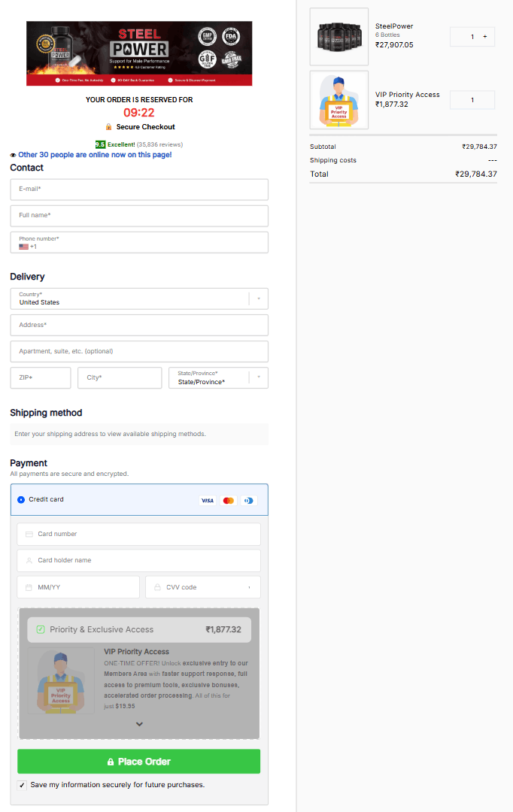Click the 'Shipping costs' label
Image resolution: width=513 pixels, height=812 pixels.
click(333, 161)
